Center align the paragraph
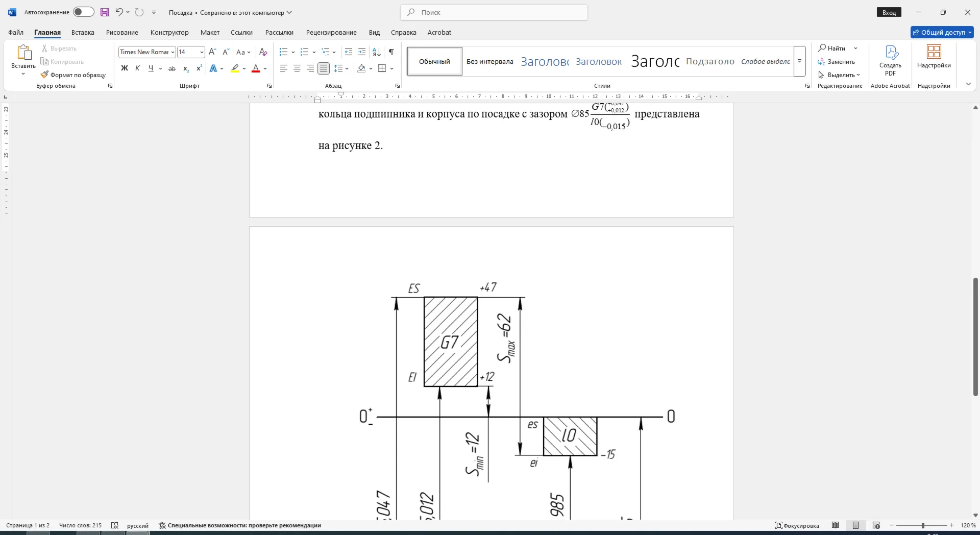 [x=297, y=68]
